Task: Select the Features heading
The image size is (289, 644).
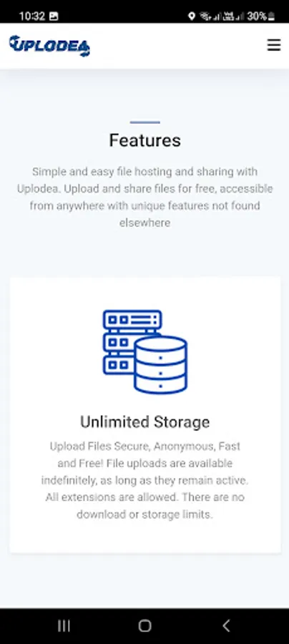Action: click(145, 140)
